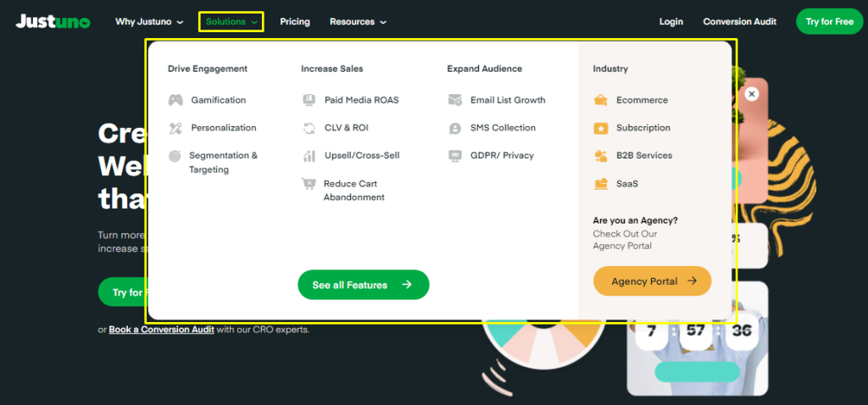Click the Expand Audience heading

pos(484,69)
